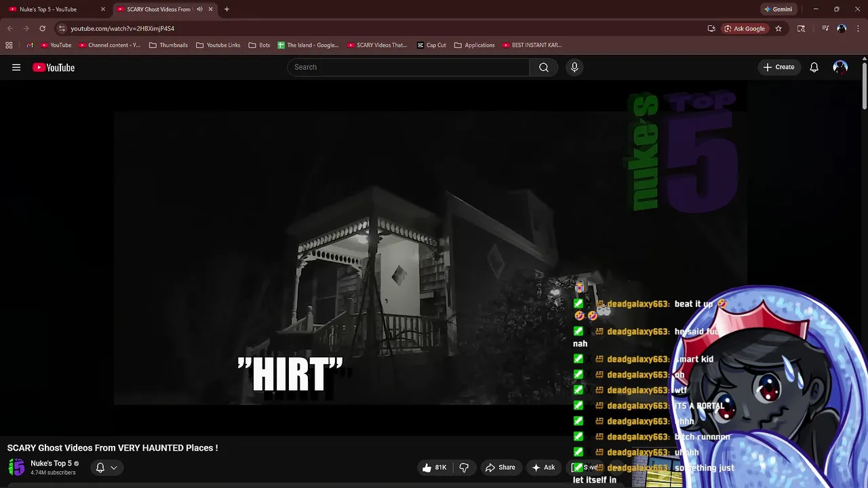Open the Youtube Links bookmark folder

[218, 45]
